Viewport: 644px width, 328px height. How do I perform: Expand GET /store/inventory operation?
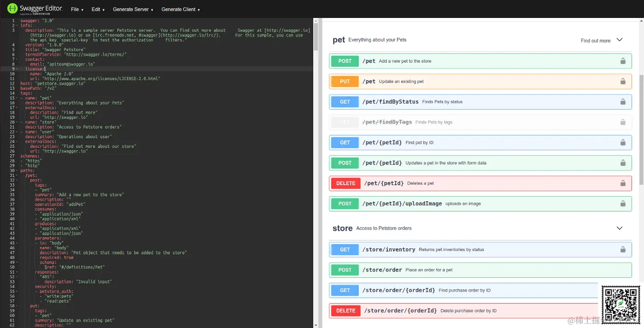click(480, 249)
